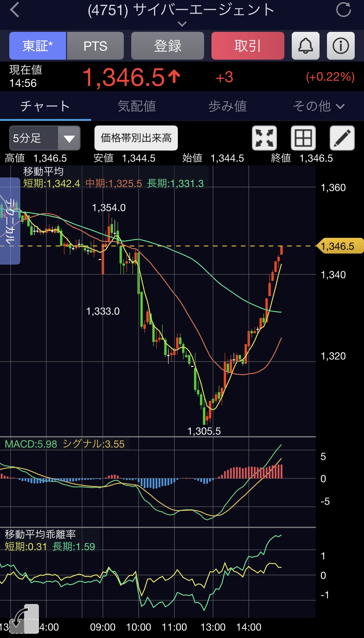Tap the back arrow icon
This screenshot has width=364, height=638.
pos(15,10)
